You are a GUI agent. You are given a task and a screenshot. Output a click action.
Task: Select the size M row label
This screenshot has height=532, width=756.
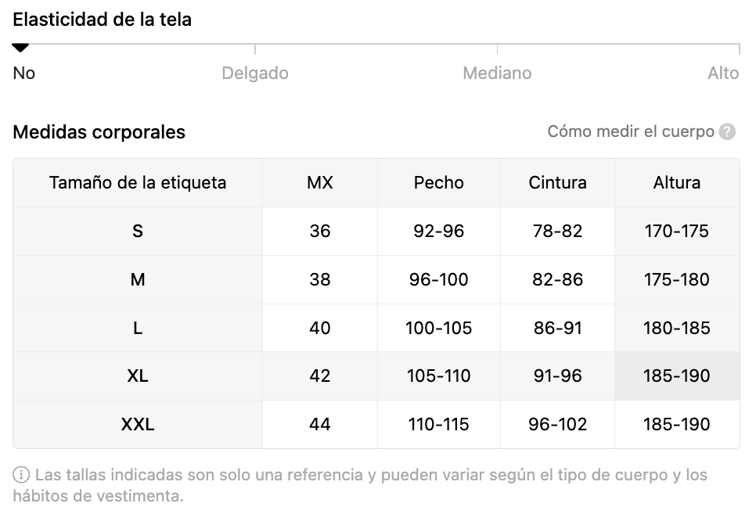click(x=138, y=279)
